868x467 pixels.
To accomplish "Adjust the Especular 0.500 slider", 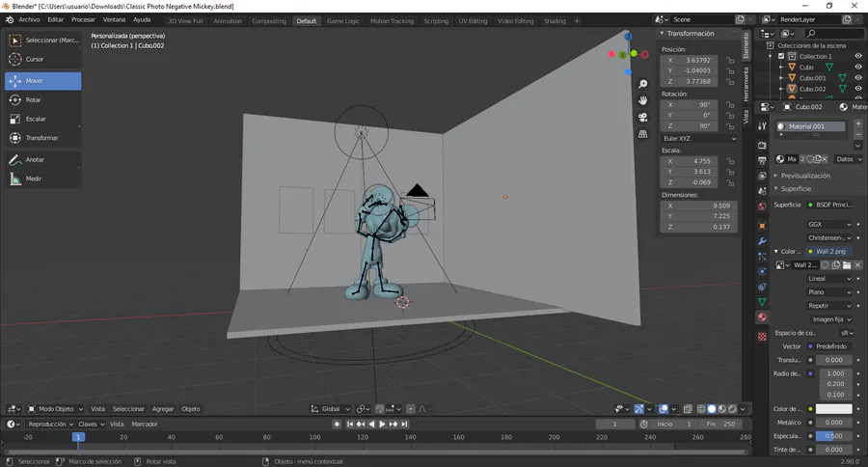I will [x=833, y=436].
